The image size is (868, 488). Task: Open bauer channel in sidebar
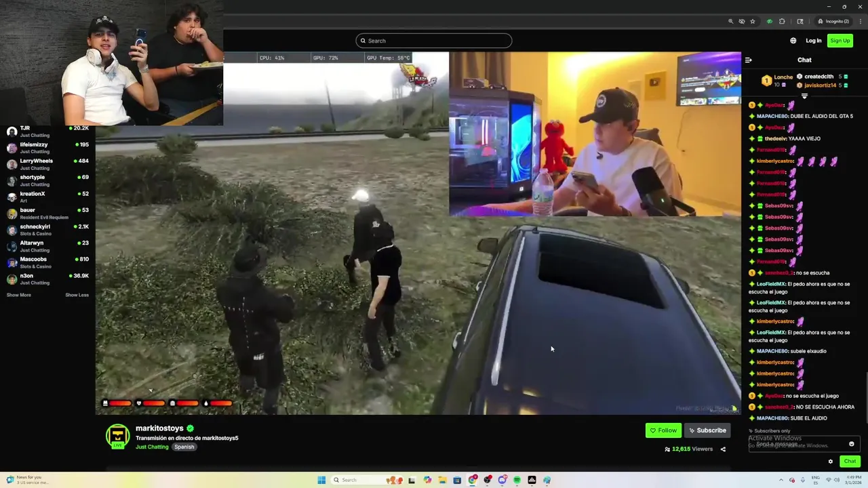pyautogui.click(x=47, y=213)
